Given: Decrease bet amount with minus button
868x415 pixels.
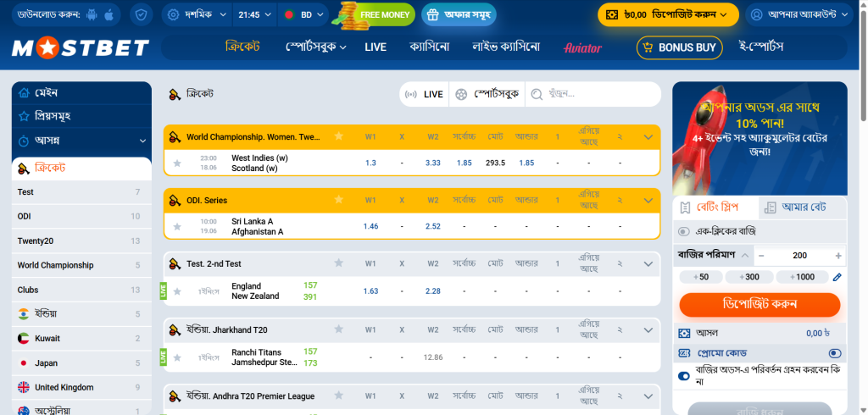Looking at the screenshot, I should [761, 256].
